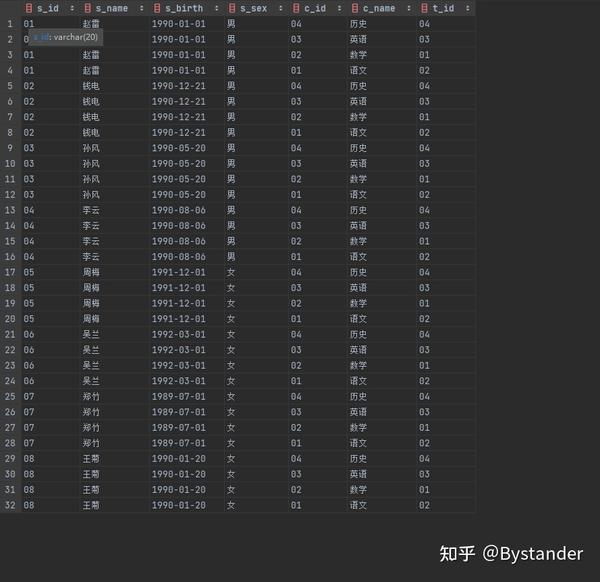Click c_name cell 数学 in row 11
Image resolution: width=600 pixels, height=582 pixels.
358,179
